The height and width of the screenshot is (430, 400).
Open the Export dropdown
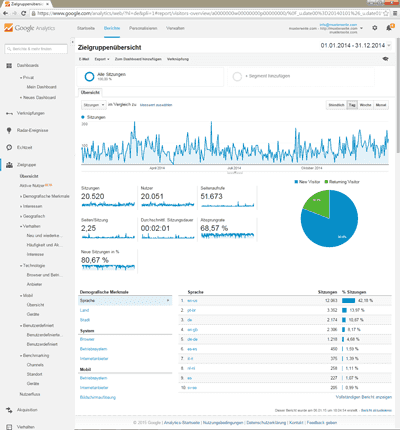pyautogui.click(x=102, y=59)
